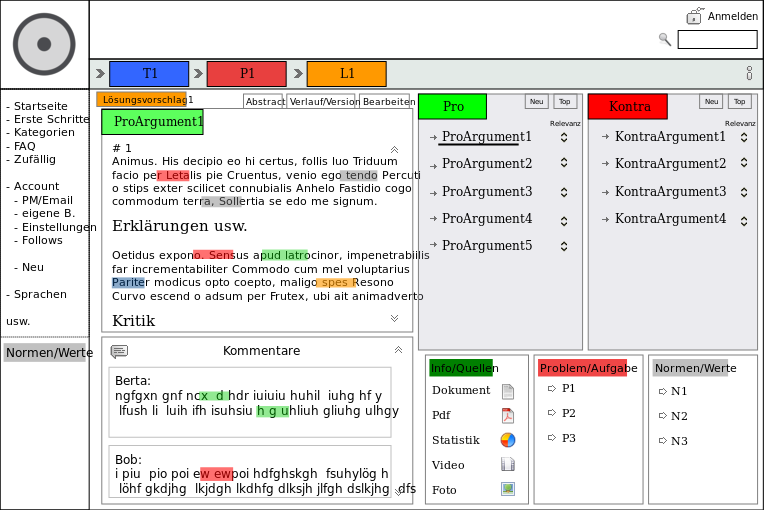The height and width of the screenshot is (510, 764).
Task: Click the arrow icon beside N2
Action: [663, 416]
